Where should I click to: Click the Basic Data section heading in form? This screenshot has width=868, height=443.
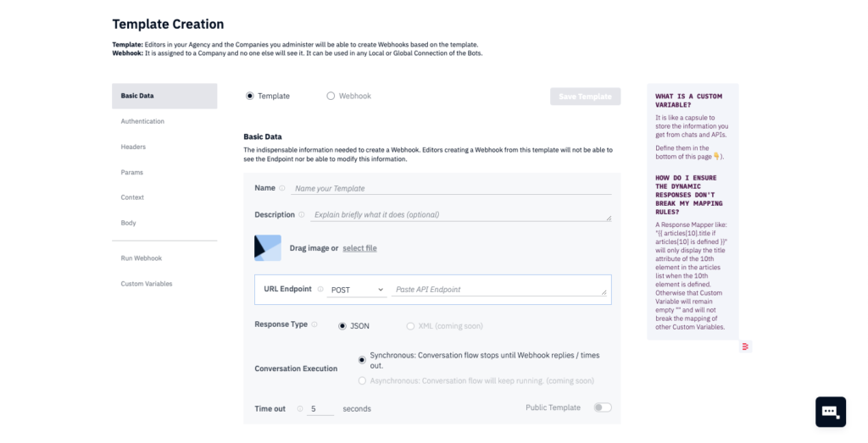[x=263, y=136]
